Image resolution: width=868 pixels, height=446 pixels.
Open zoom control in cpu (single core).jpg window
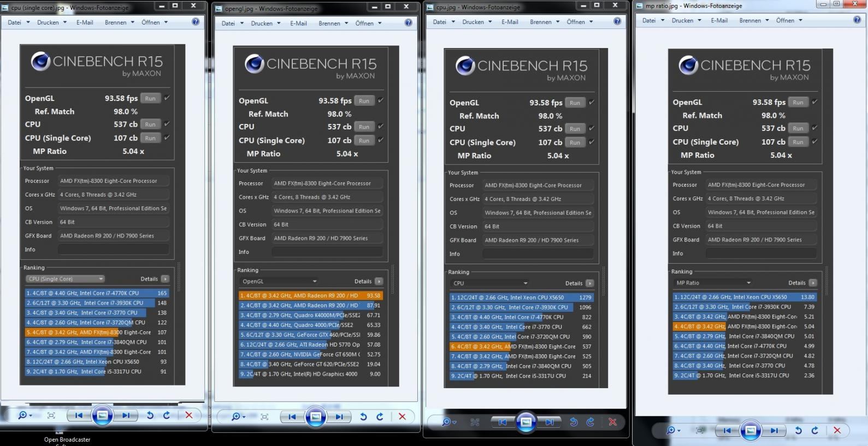tap(25, 415)
